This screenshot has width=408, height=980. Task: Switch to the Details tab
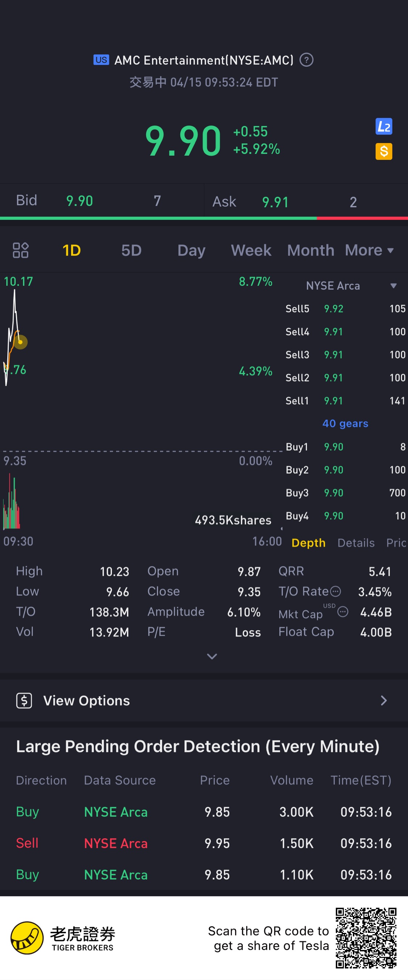[x=356, y=542]
